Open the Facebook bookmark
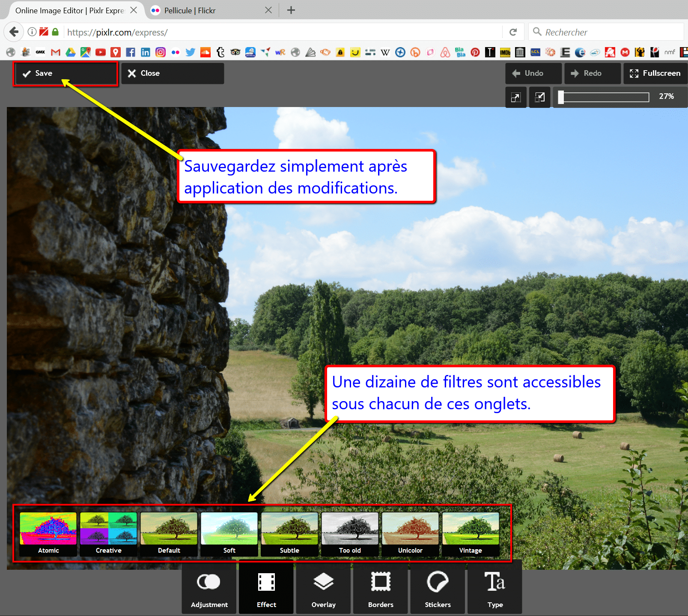The height and width of the screenshot is (616, 688). [131, 52]
